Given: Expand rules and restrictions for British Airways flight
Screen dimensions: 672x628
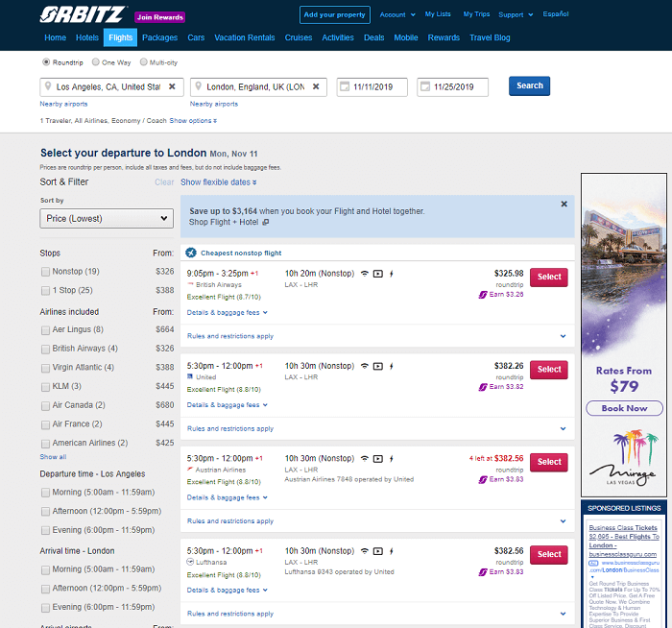Looking at the screenshot, I should point(377,336).
